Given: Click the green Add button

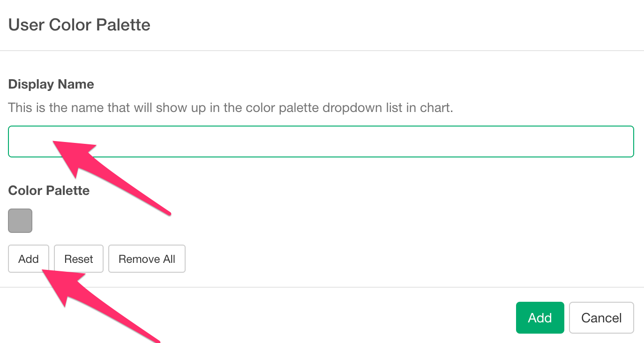Looking at the screenshot, I should point(539,318).
